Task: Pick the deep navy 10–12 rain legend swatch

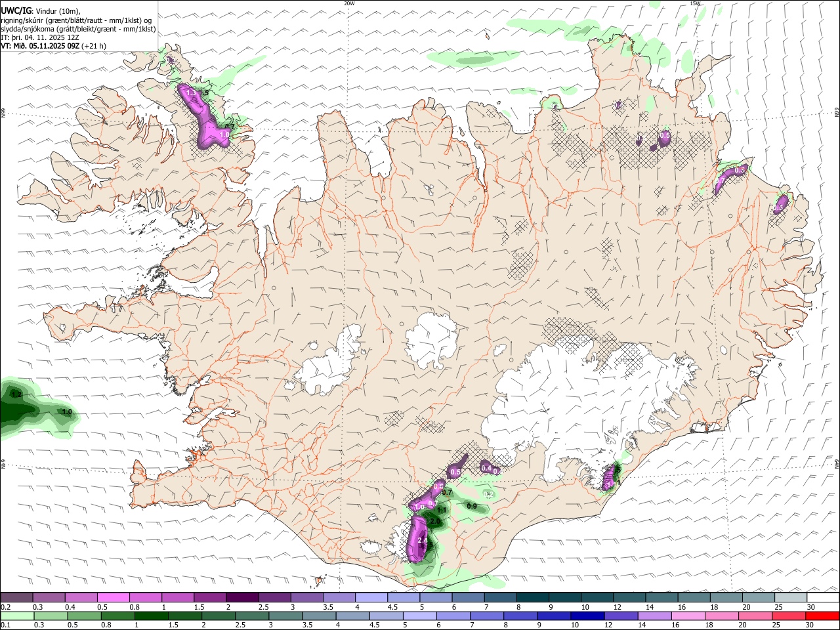Action: click(587, 616)
